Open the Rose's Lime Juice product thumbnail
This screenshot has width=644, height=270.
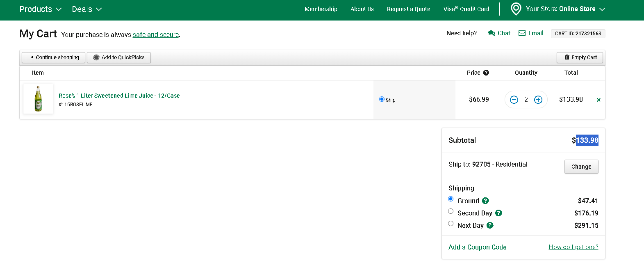click(x=38, y=99)
